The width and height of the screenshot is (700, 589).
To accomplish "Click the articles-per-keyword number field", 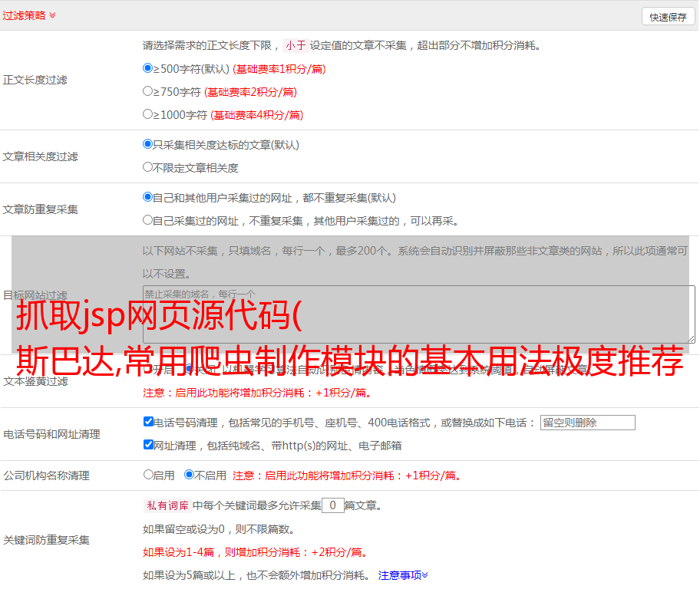I will pos(332,505).
